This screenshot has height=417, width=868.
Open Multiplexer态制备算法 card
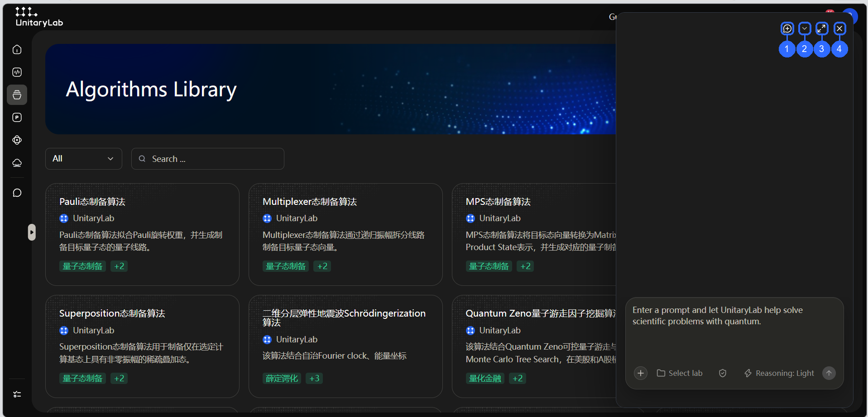(345, 234)
